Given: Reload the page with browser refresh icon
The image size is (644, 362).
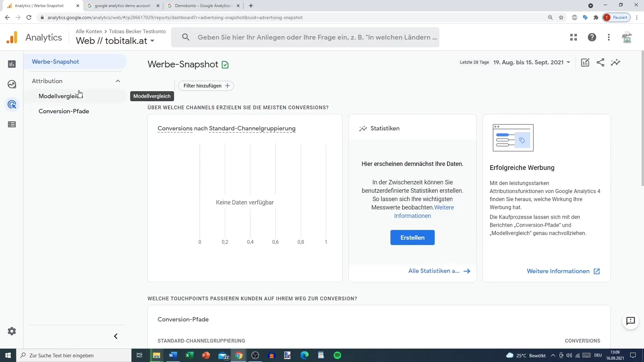Looking at the screenshot, I should [x=29, y=17].
